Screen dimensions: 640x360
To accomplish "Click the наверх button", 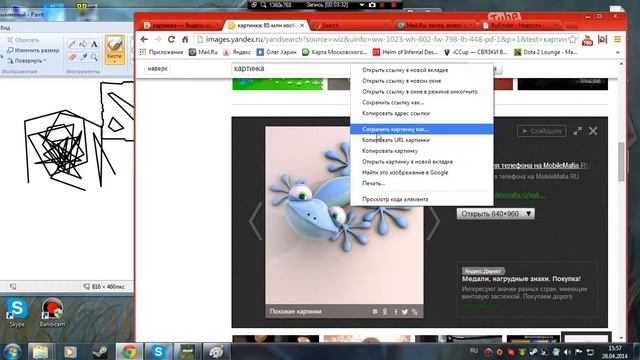I will (x=158, y=69).
